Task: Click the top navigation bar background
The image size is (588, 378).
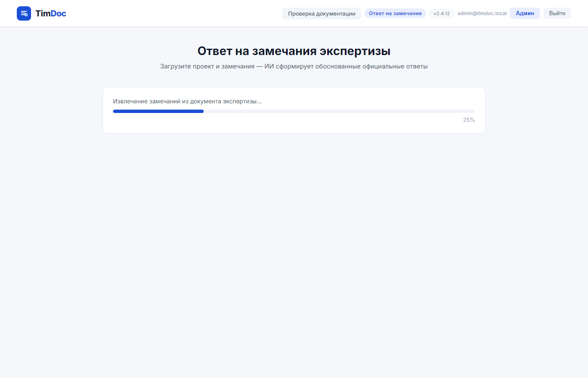Action: 176,13
